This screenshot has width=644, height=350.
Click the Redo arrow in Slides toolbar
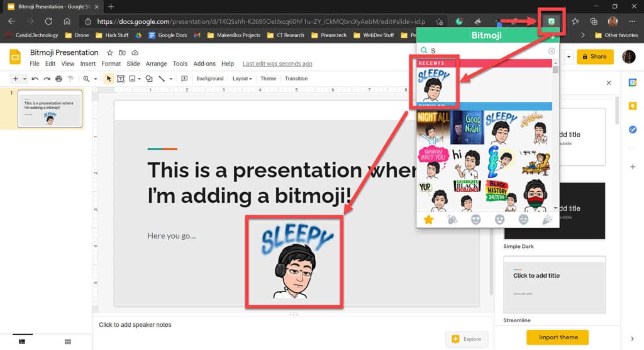(47, 79)
